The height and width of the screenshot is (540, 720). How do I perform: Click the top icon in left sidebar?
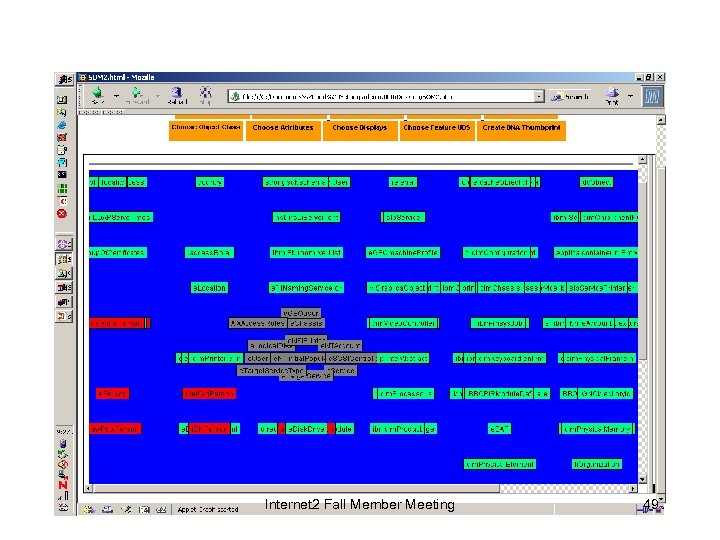[x=65, y=79]
